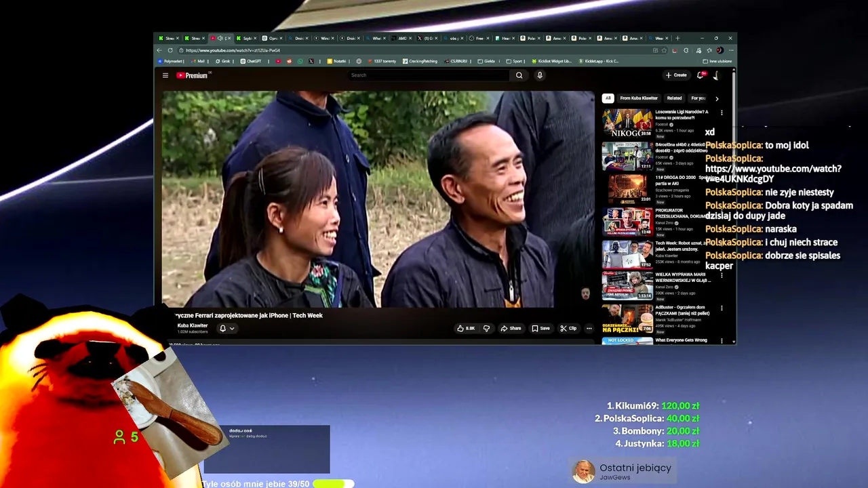Screen dimensions: 868x488
Task: Like the video (8.8K thumbs up)
Action: point(466,328)
